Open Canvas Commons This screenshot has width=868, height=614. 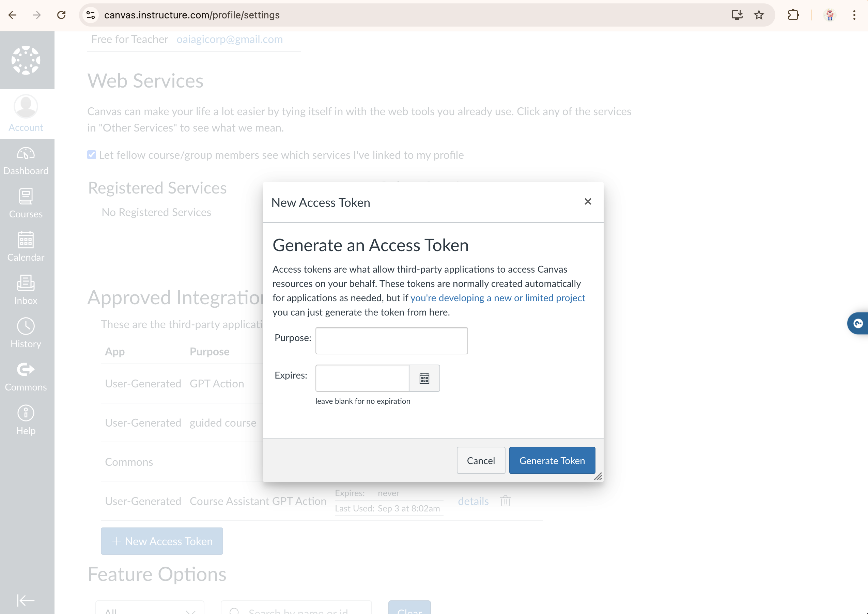(26, 376)
